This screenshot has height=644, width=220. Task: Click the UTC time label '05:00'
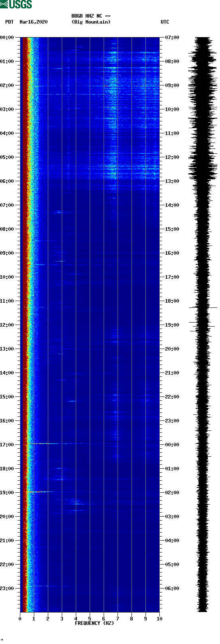[172, 565]
